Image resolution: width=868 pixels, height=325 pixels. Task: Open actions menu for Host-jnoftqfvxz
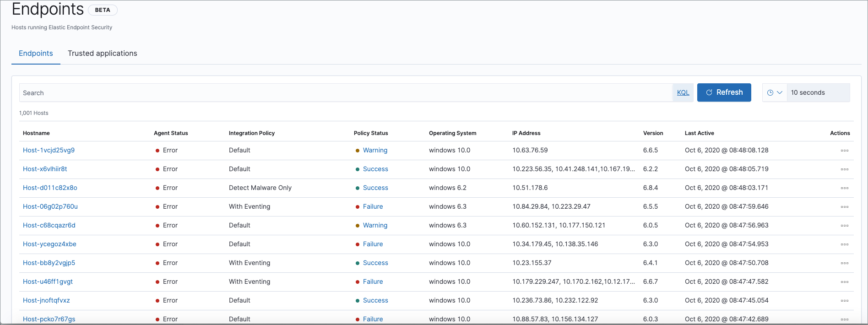coord(844,301)
